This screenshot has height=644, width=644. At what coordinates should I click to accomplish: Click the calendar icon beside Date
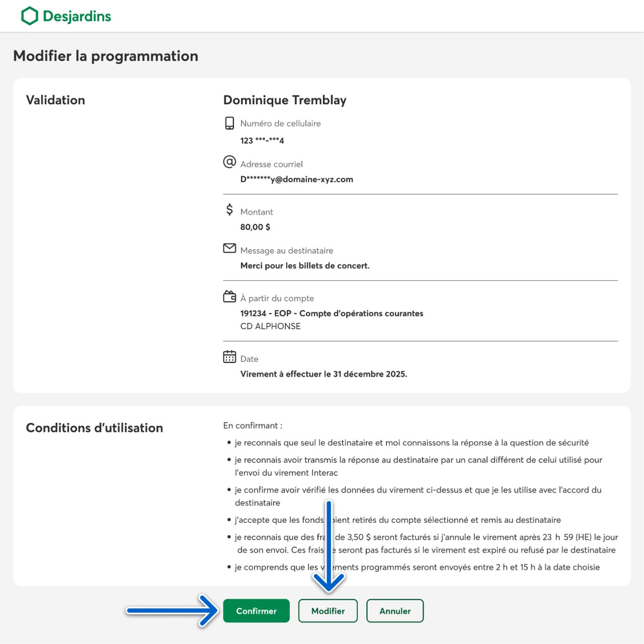tap(229, 357)
